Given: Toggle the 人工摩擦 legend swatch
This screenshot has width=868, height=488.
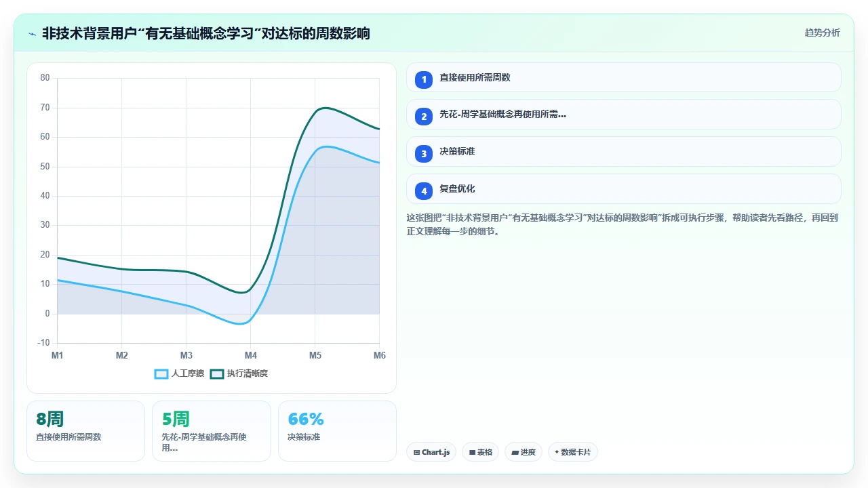Looking at the screenshot, I should [161, 373].
